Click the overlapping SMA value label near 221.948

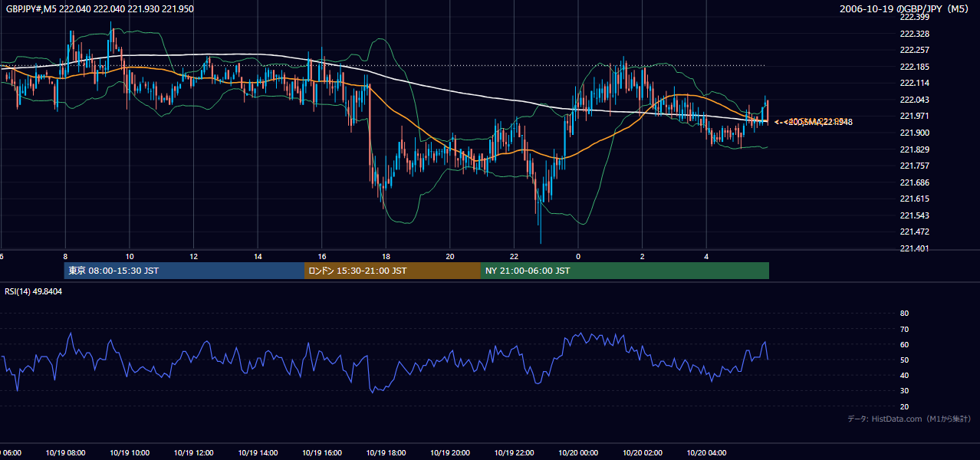click(814, 122)
